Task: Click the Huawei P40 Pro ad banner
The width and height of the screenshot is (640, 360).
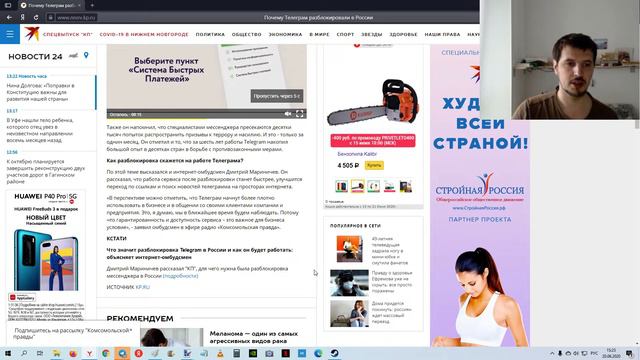Action: [x=46, y=255]
